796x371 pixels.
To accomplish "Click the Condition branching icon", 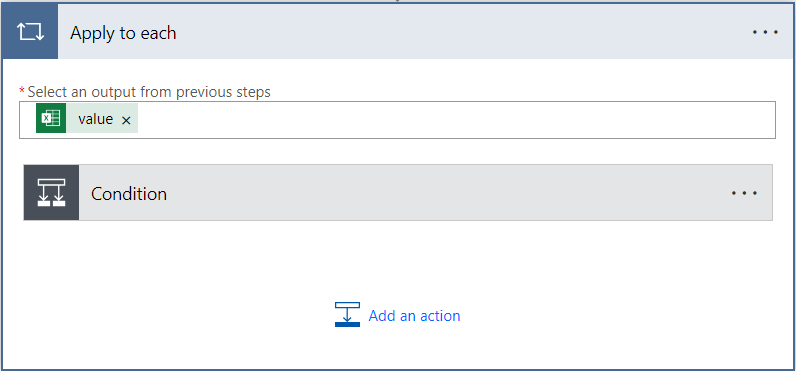I will pos(51,193).
